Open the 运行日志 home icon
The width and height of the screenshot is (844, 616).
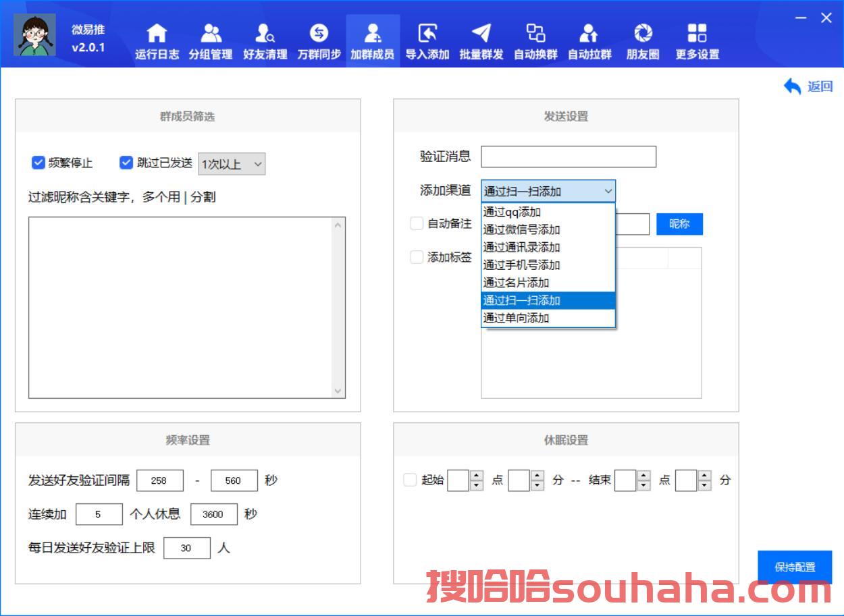click(x=157, y=34)
